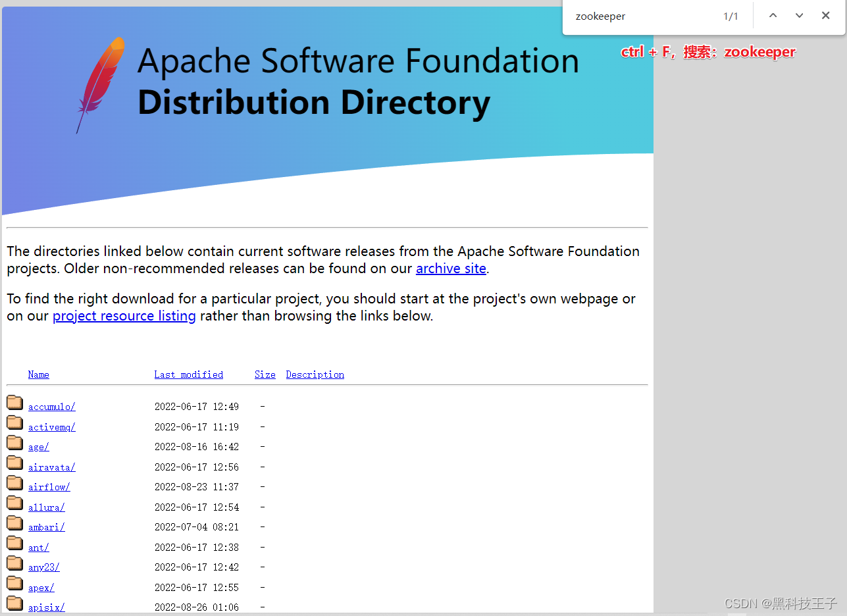Open the apex/ directory link

(x=41, y=588)
